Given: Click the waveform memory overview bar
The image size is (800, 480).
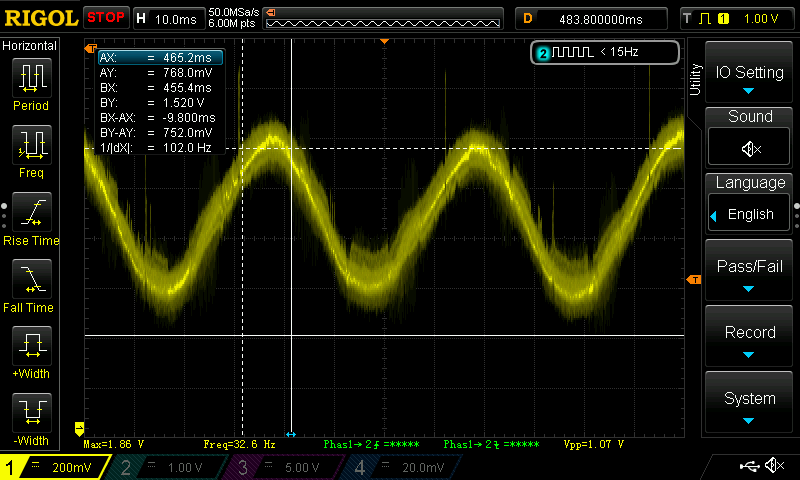Looking at the screenshot, I should pos(383,19).
